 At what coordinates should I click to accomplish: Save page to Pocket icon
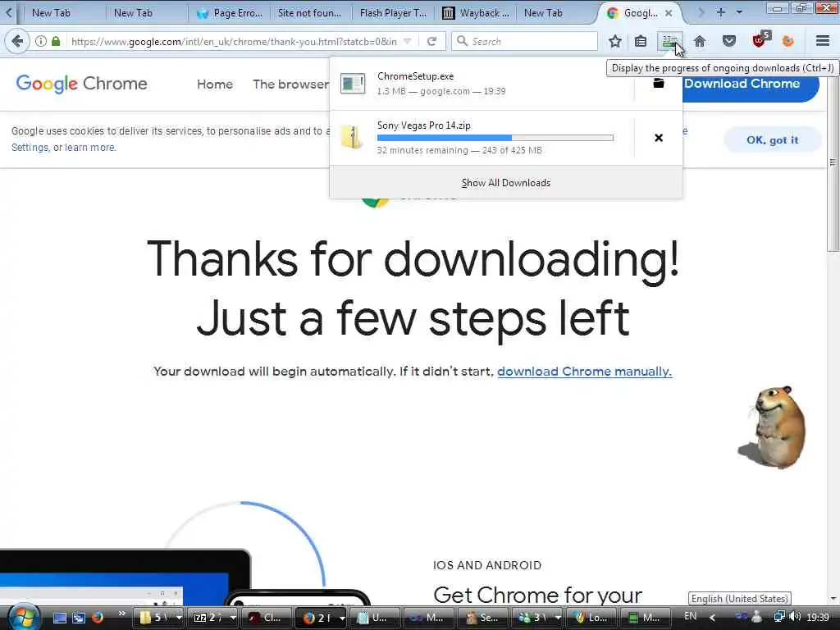click(729, 41)
